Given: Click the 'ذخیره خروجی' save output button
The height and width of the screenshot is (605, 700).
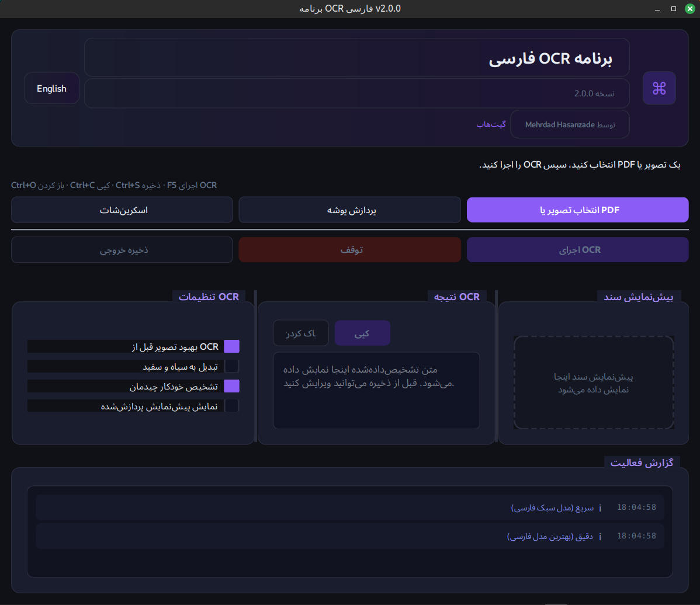Looking at the screenshot, I should tap(122, 250).
